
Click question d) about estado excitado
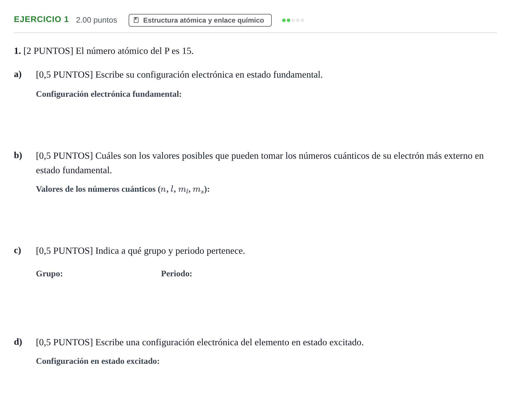200,342
